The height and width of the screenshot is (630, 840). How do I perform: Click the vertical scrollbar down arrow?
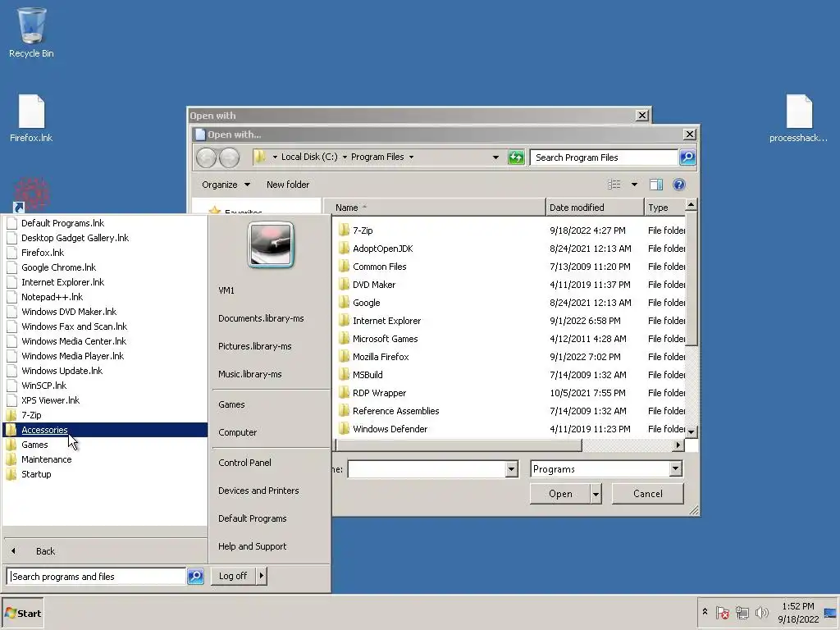(x=691, y=431)
